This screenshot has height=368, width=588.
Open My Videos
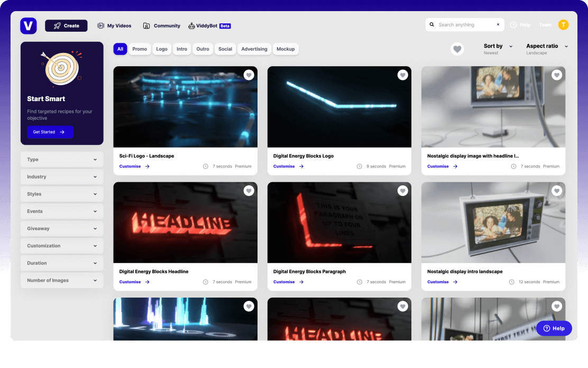[x=114, y=25]
